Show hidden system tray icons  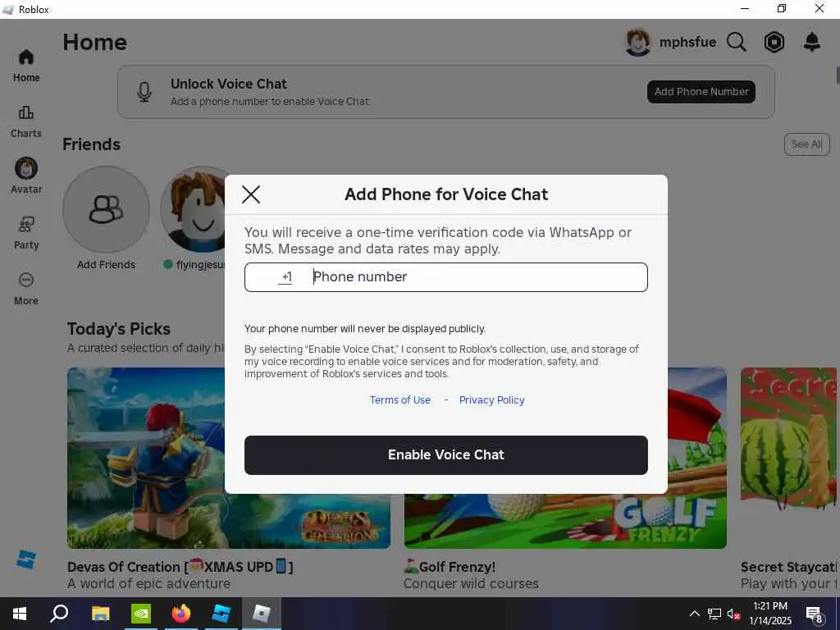tap(694, 614)
